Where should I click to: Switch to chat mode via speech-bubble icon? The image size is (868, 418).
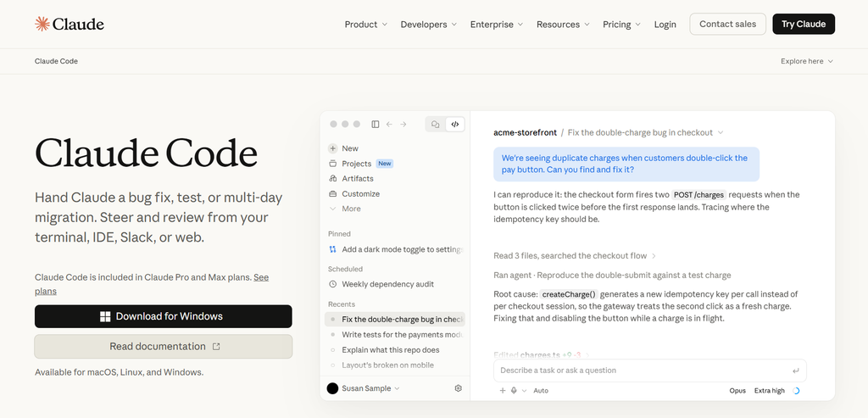[x=436, y=125]
